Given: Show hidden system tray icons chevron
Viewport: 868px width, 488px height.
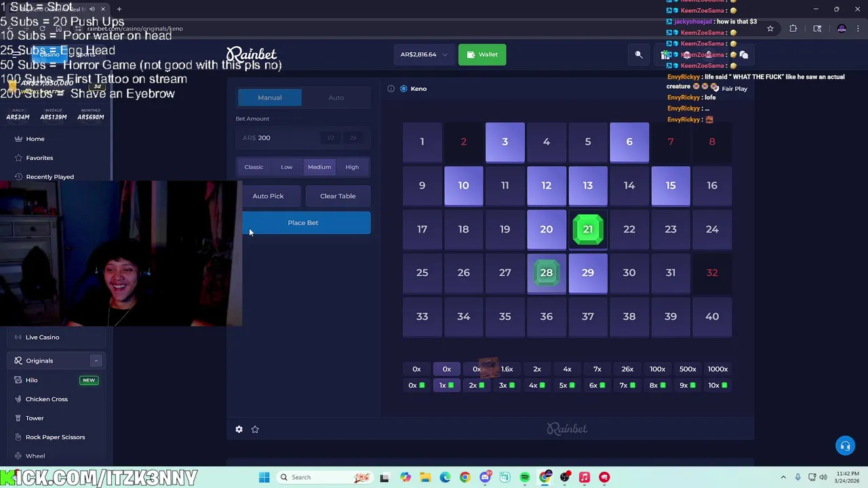Looking at the screenshot, I should [x=783, y=477].
